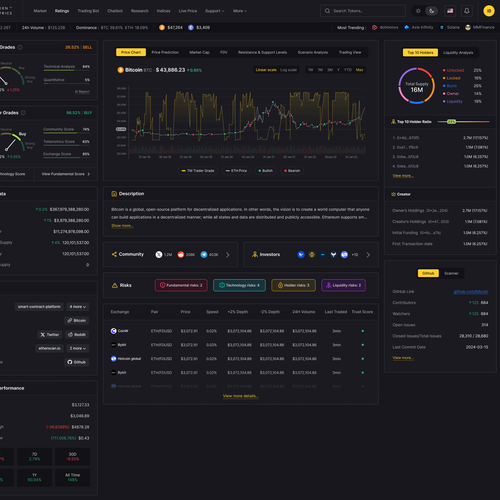500x500 pixels.
Task: Click the Risks warning triangle icon
Action: pyautogui.click(x=115, y=285)
